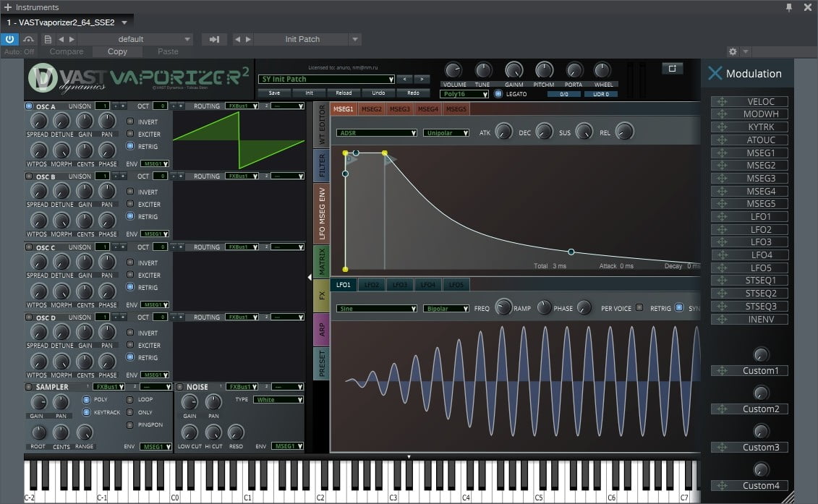Click the Redo button
The width and height of the screenshot is (818, 504).
(x=413, y=93)
